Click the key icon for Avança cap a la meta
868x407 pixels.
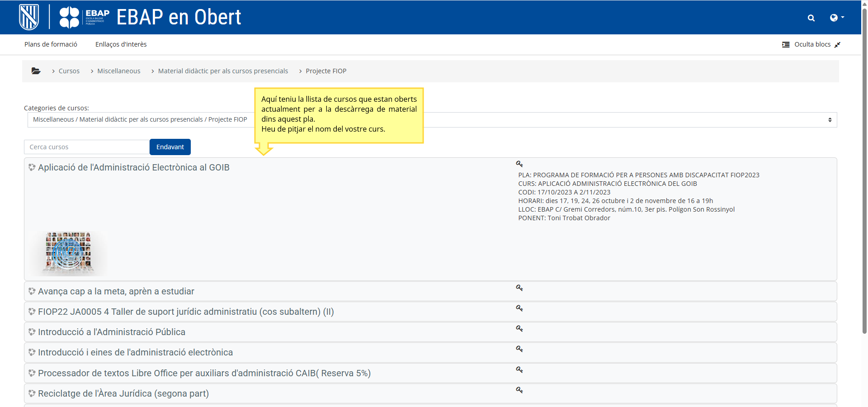pyautogui.click(x=519, y=288)
